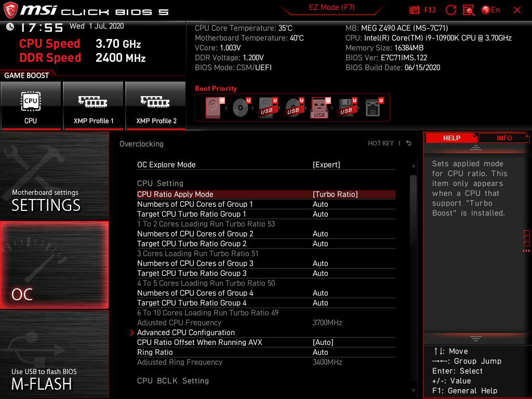Image resolution: width=532 pixels, height=399 pixels.
Task: Switch to the INFO tab
Action: pos(504,138)
